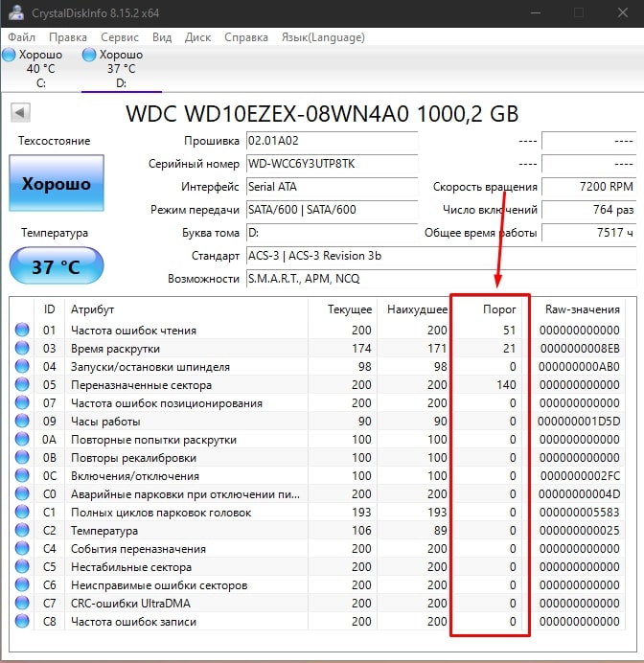This screenshot has width=644, height=663.
Task: Click the Режим передачи field SATA/600
Action: (x=332, y=210)
